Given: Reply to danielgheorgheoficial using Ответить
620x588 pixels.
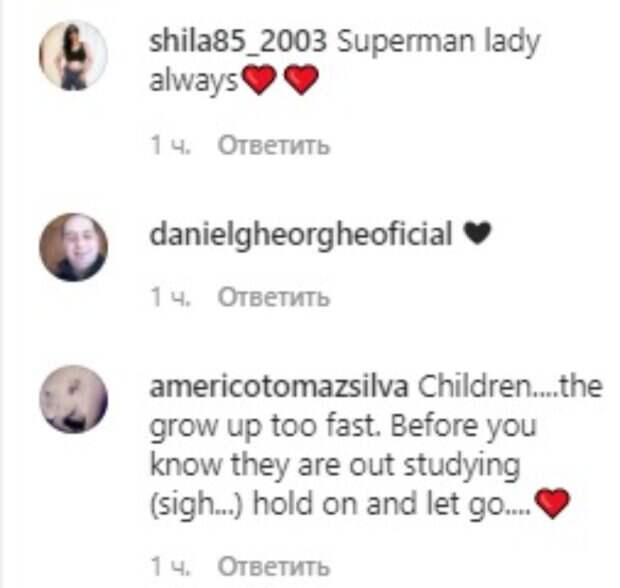Looking at the screenshot, I should point(273,297).
